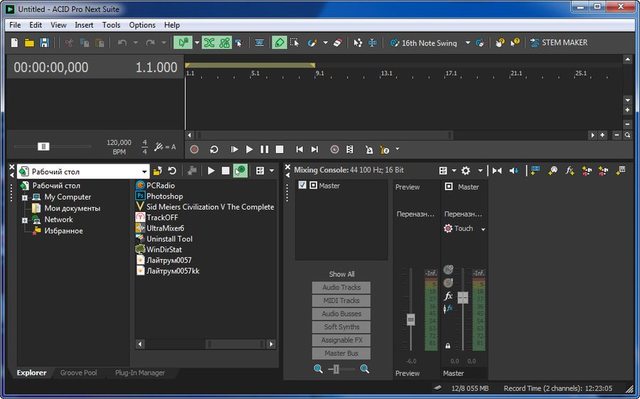Screen dimensions: 640x399
Task: Stop preview in Explorer panel
Action: [x=225, y=171]
